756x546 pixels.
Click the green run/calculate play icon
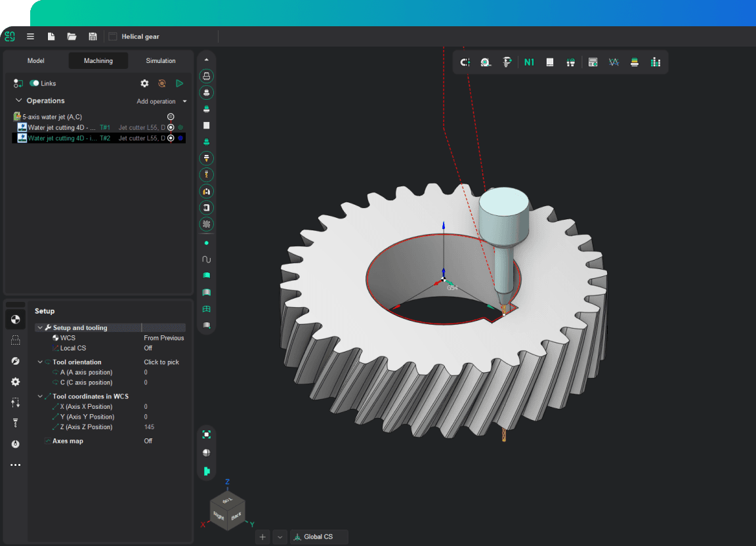point(179,83)
